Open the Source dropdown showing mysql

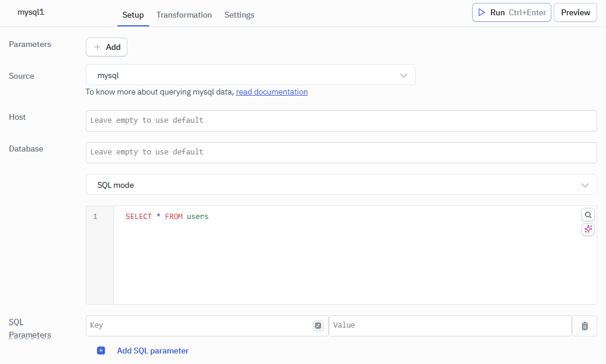(251, 75)
